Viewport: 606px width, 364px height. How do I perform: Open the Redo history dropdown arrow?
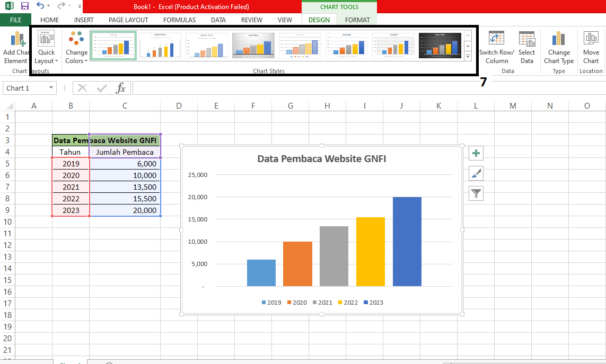click(69, 6)
